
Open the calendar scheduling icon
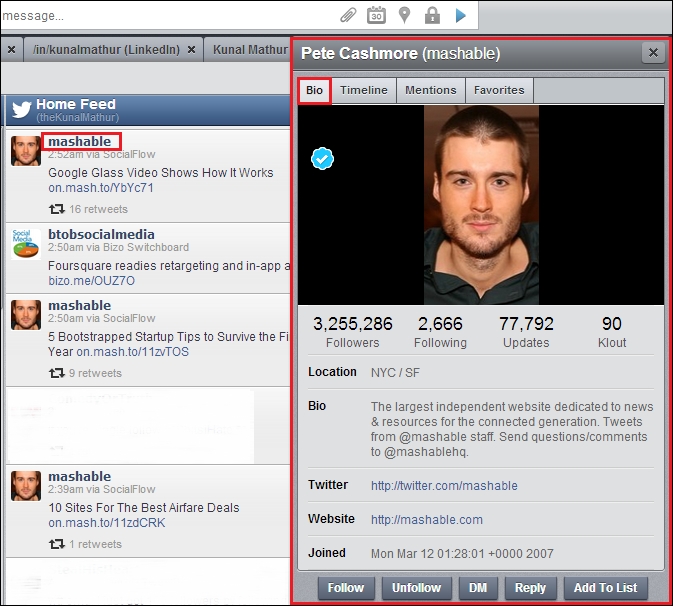click(x=376, y=15)
